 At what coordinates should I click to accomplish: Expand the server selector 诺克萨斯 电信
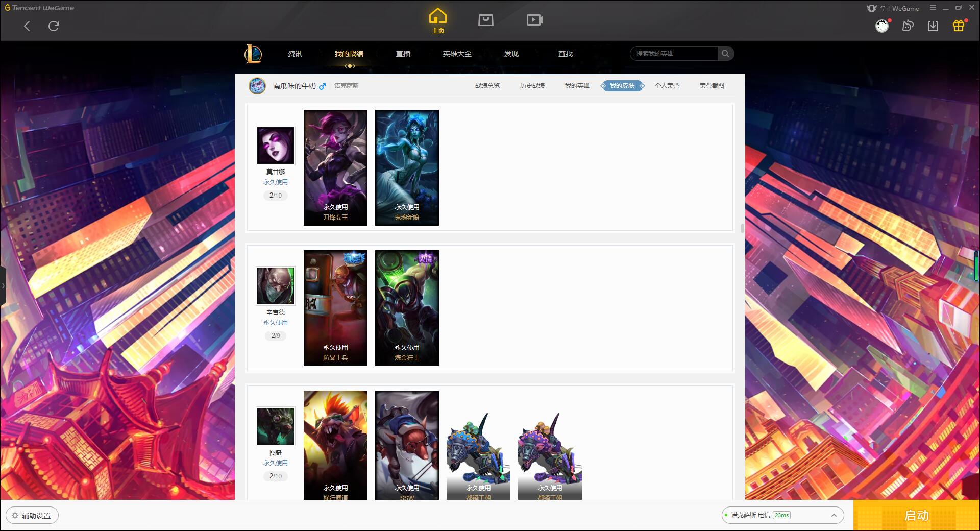(782, 515)
